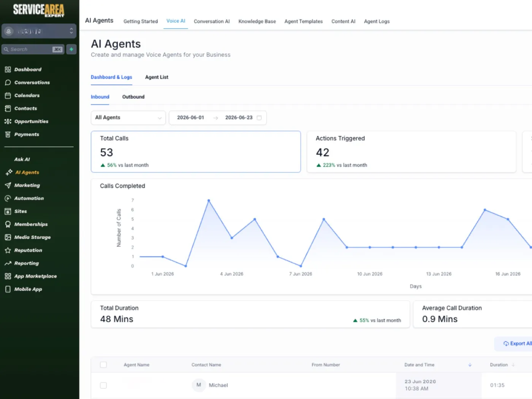The width and height of the screenshot is (532, 399).
Task: Click the Total Calls card
Action: pyautogui.click(x=196, y=152)
